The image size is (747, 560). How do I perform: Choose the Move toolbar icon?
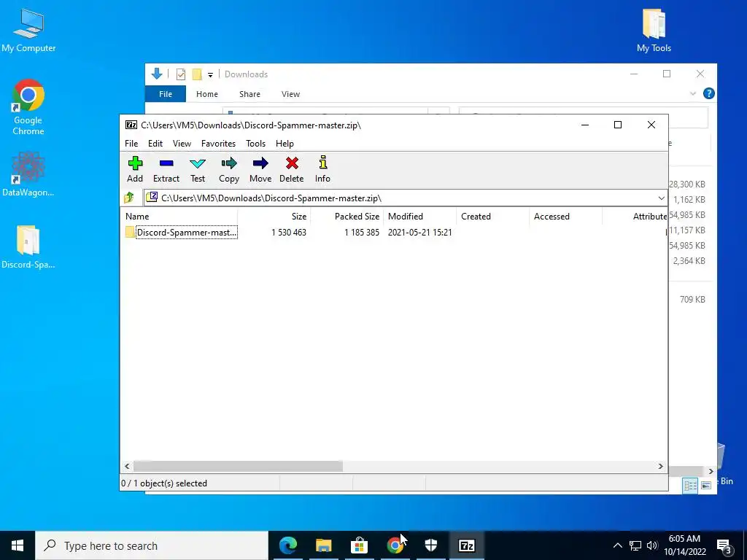click(x=260, y=169)
